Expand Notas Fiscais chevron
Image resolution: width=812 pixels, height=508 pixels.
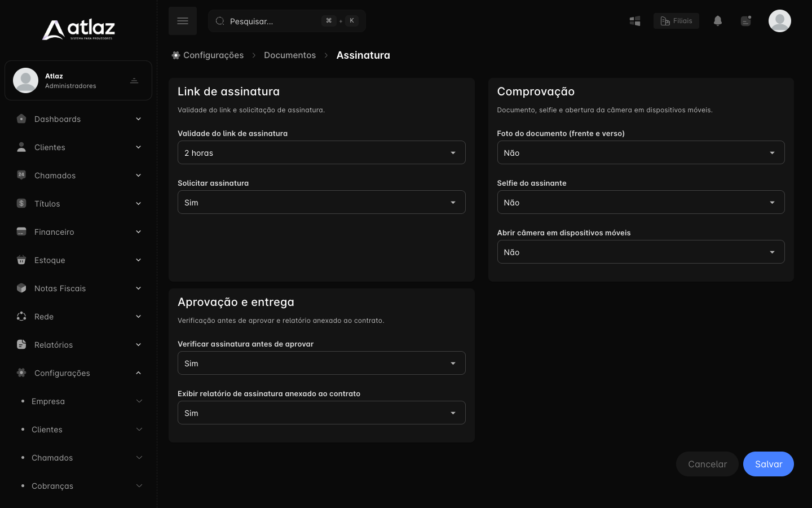[x=138, y=288]
